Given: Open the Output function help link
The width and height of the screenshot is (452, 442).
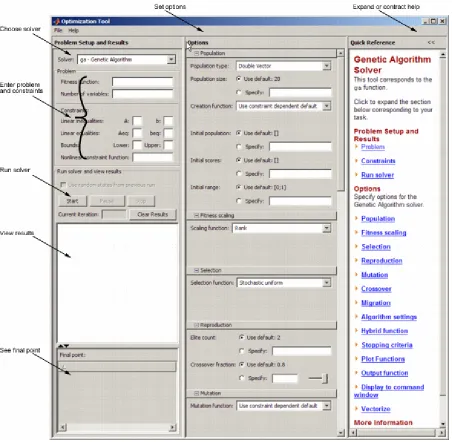Looking at the screenshot, I should pyautogui.click(x=384, y=373).
